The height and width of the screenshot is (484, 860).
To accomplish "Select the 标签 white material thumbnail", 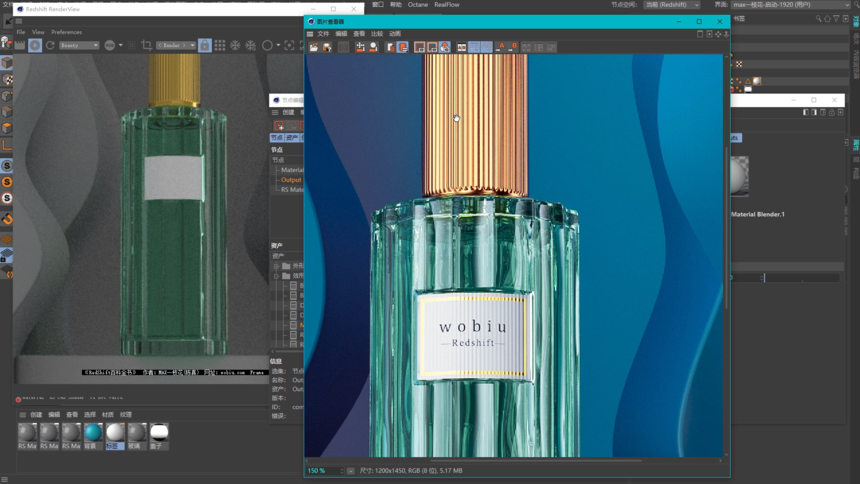I will (x=115, y=432).
